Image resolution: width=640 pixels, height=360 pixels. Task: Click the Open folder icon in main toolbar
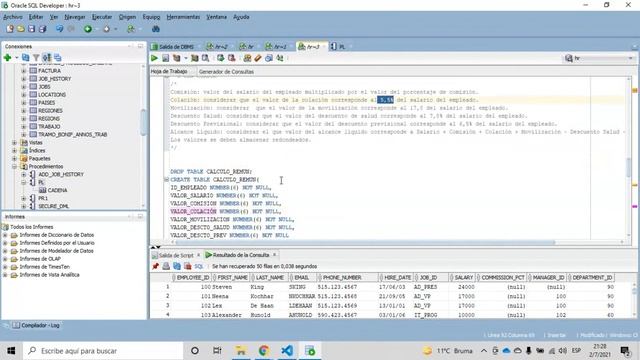[x=20, y=29]
